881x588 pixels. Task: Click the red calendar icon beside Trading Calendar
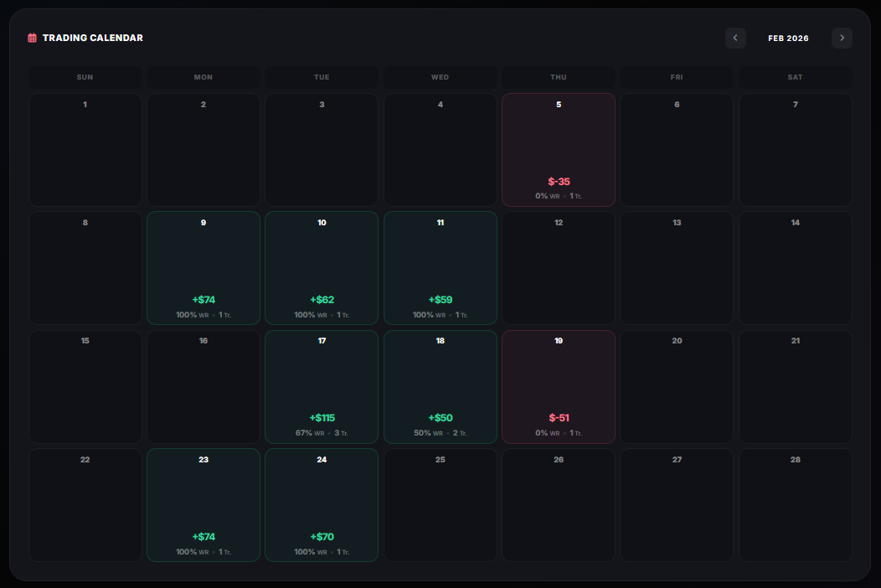point(32,38)
